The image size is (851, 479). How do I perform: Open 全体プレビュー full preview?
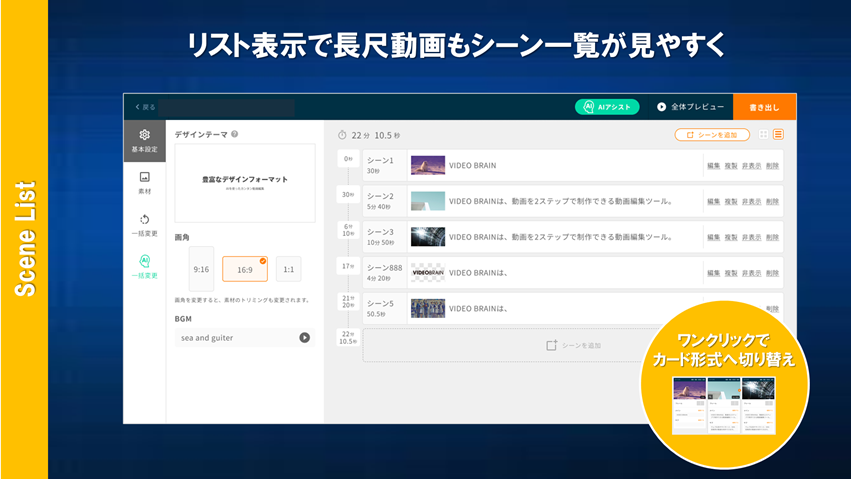pyautogui.click(x=690, y=107)
